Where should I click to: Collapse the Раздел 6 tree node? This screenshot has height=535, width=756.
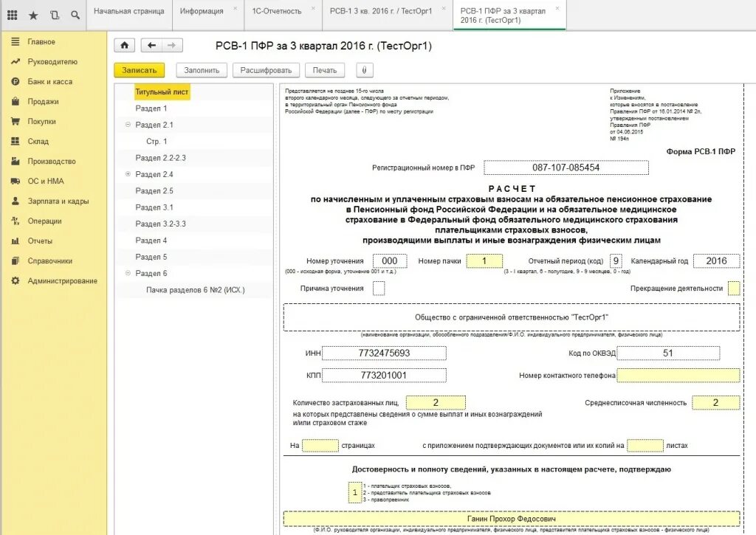click(128, 273)
